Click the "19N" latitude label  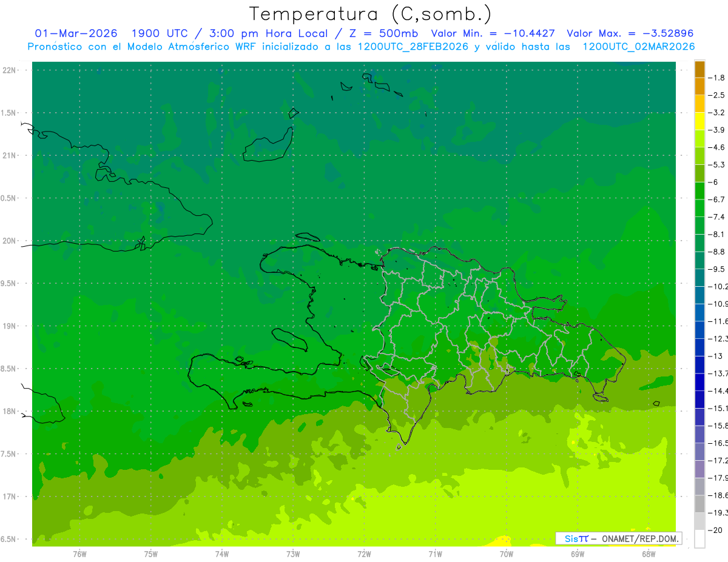(x=10, y=326)
